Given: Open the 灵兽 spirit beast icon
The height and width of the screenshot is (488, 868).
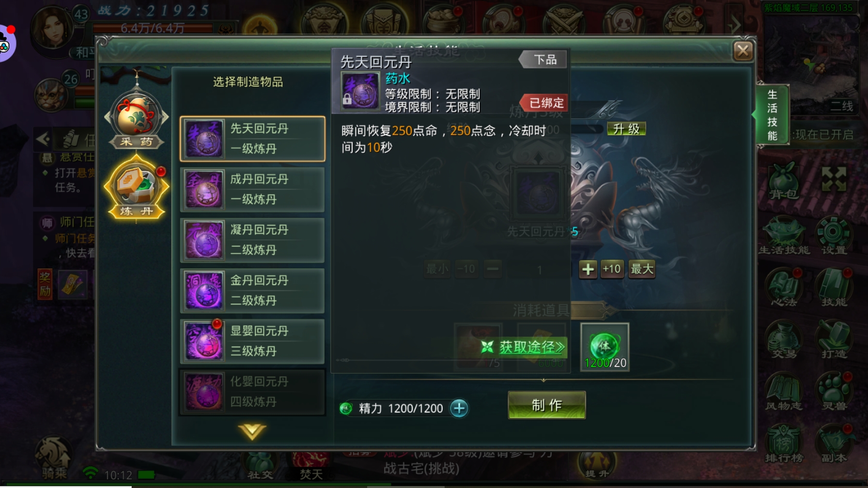Looking at the screenshot, I should coord(834,391).
